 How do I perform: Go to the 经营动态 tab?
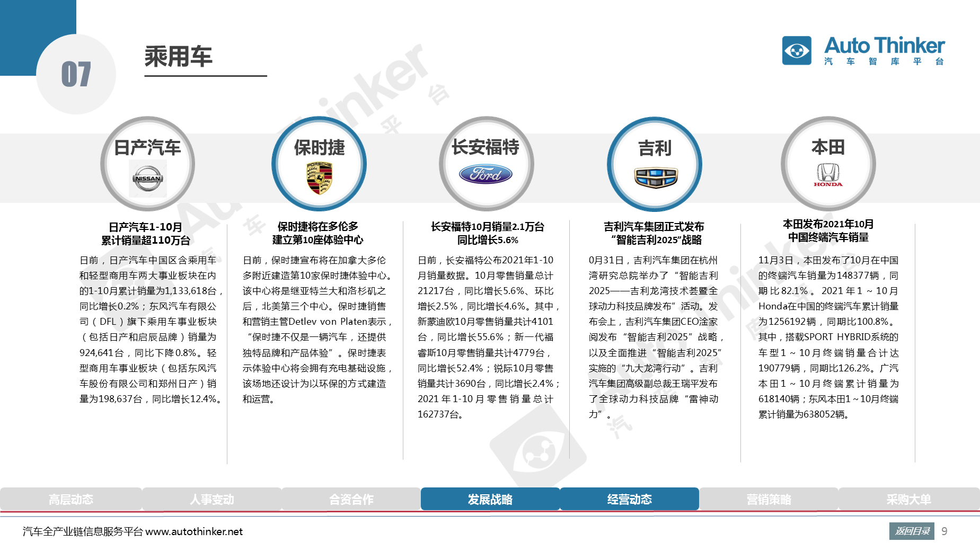pyautogui.click(x=629, y=499)
